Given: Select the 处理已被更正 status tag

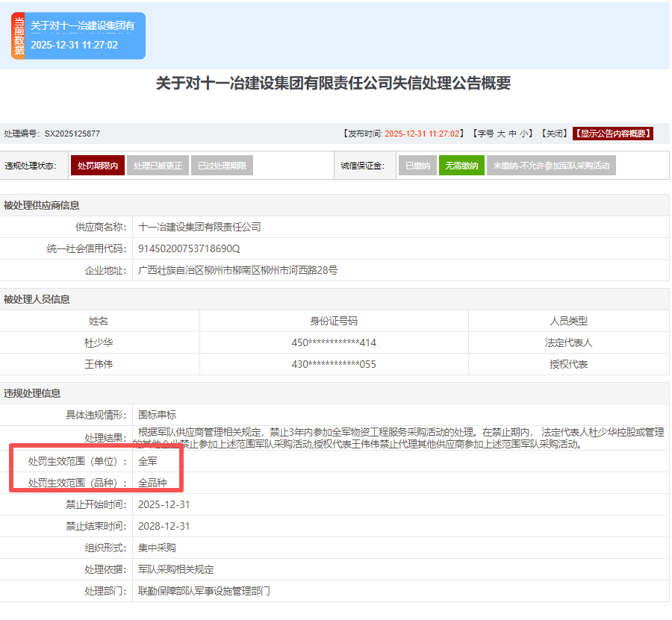Looking at the screenshot, I should coord(157,166).
